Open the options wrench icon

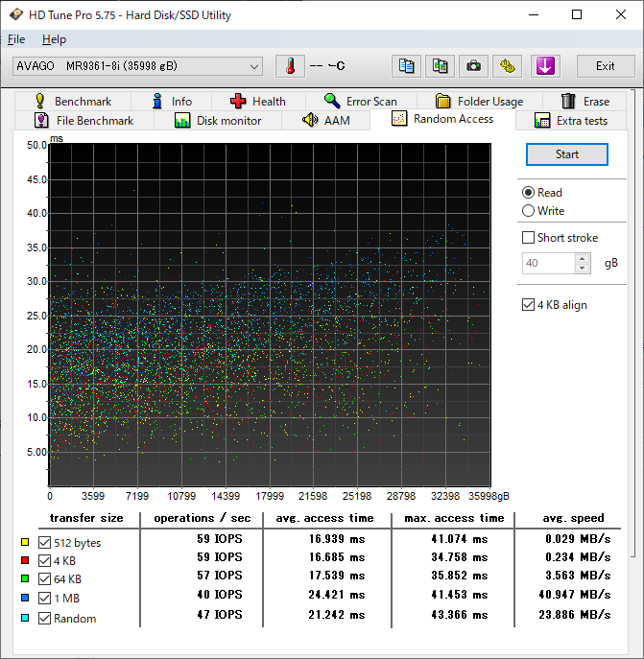(508, 66)
